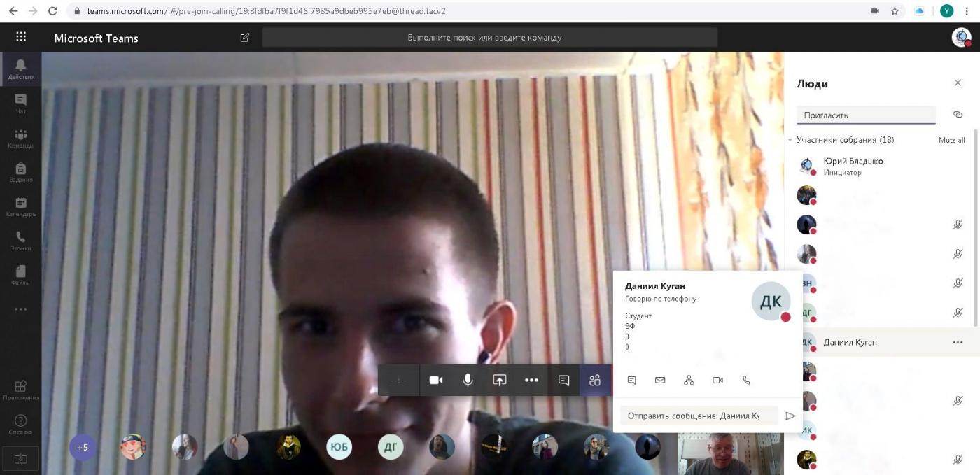Screen dimensions: 980x475
Task: Open more options for Даниил Куган
Action: click(x=958, y=342)
